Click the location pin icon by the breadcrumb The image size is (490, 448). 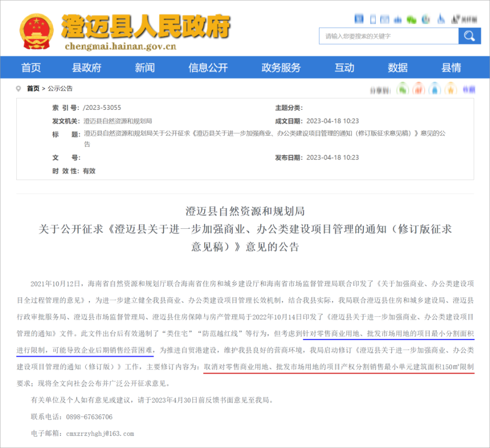pos(18,88)
